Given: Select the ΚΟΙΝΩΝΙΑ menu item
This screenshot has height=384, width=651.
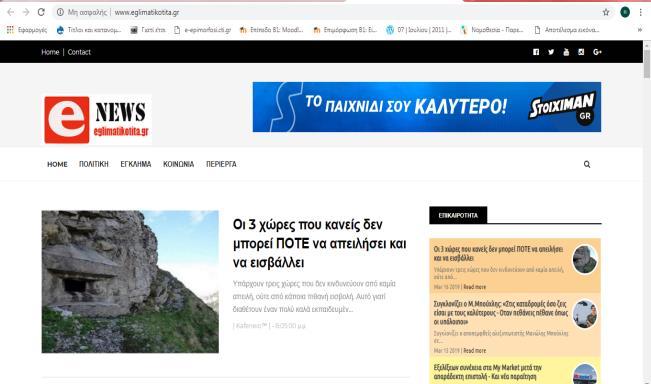Looking at the screenshot, I should click(x=179, y=164).
